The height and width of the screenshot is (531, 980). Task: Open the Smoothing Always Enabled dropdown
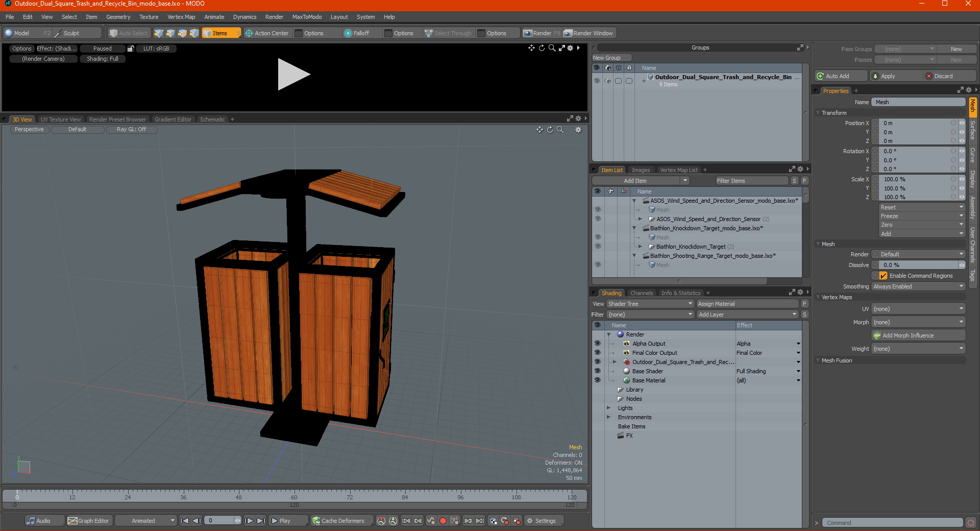coord(918,286)
